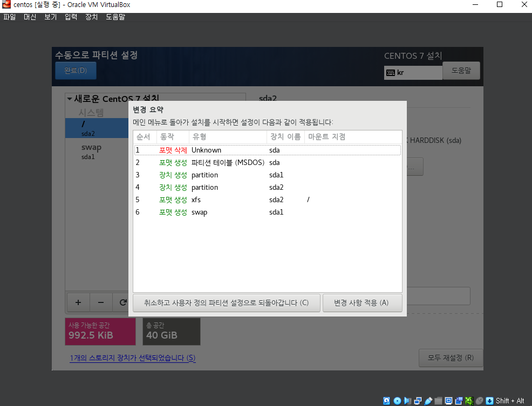The image size is (532, 406).
Task: Click the keyboard layout icon next to kr
Action: (391, 73)
